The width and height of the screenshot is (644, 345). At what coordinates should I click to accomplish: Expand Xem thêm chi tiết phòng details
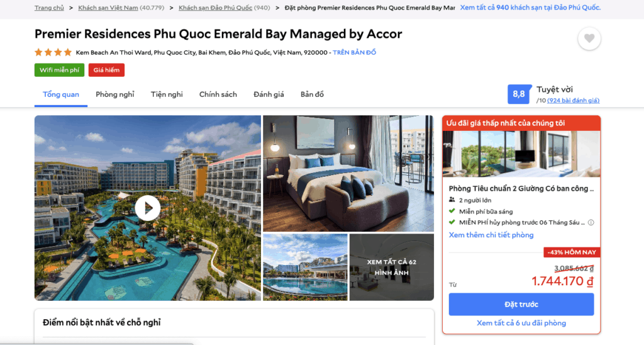coord(491,235)
